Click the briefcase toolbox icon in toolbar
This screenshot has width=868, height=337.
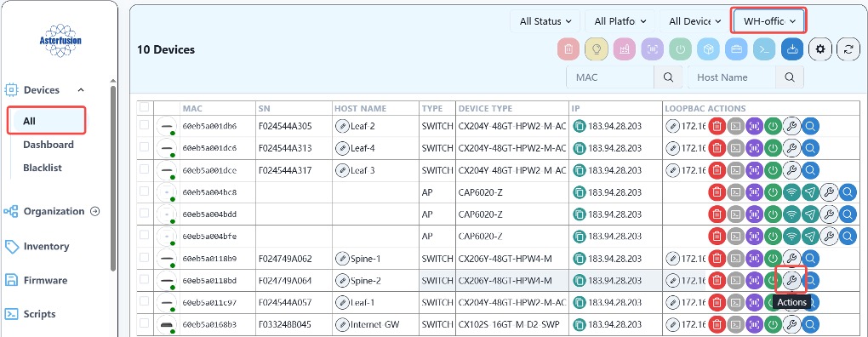(736, 49)
